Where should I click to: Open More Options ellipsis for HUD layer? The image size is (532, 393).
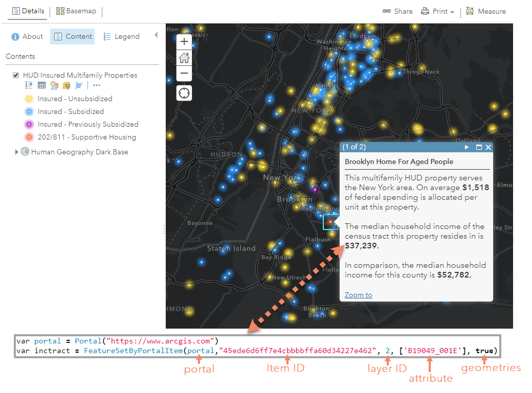(x=97, y=85)
